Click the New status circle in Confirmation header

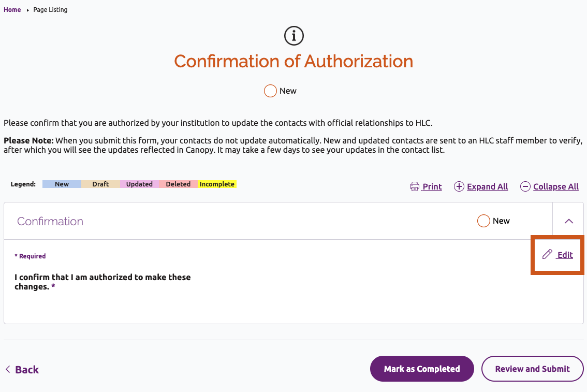483,221
